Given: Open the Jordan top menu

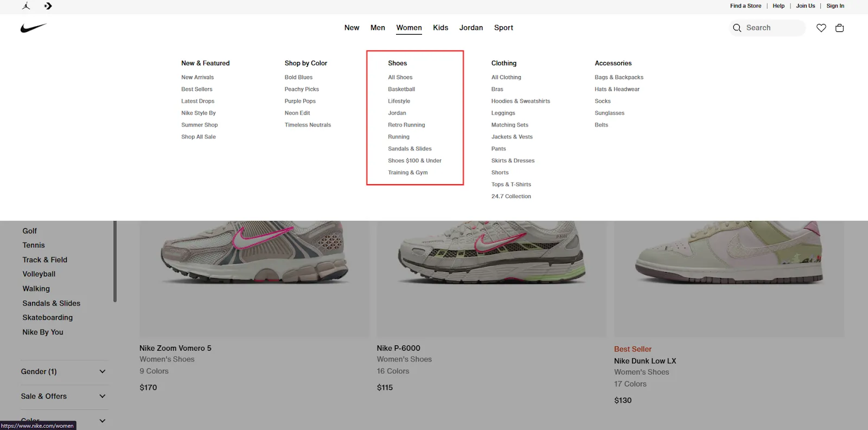Looking at the screenshot, I should click(471, 28).
